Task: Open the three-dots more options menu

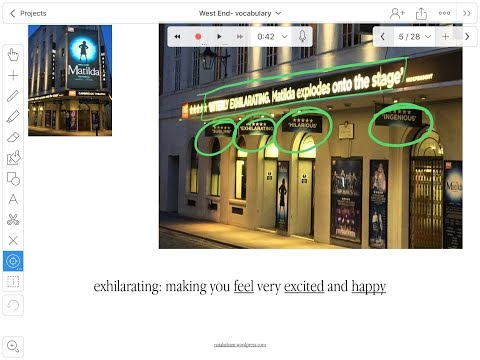Action: click(444, 13)
